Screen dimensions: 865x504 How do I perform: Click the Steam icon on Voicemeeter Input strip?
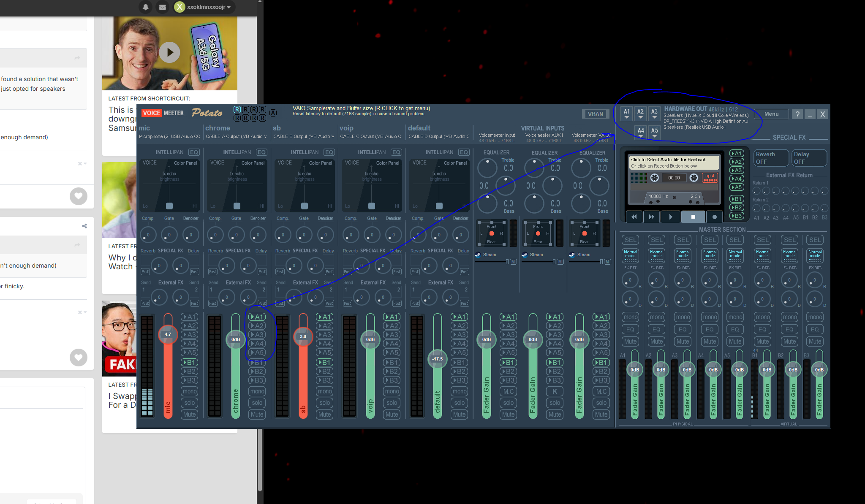[478, 255]
